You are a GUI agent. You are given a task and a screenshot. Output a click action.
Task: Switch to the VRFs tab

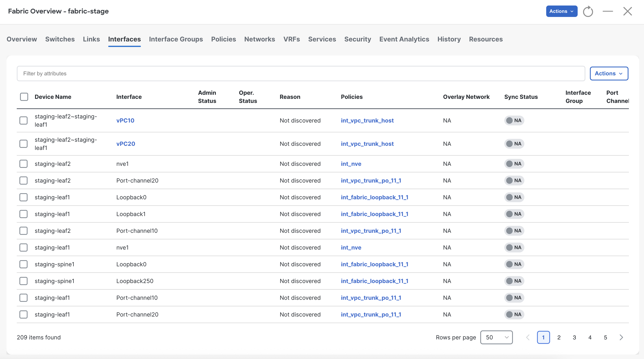[x=292, y=39]
